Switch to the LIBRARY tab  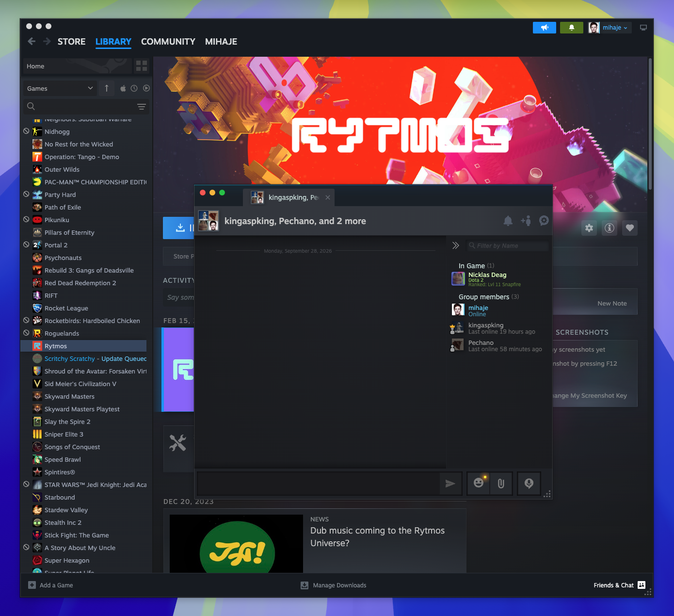tap(113, 42)
